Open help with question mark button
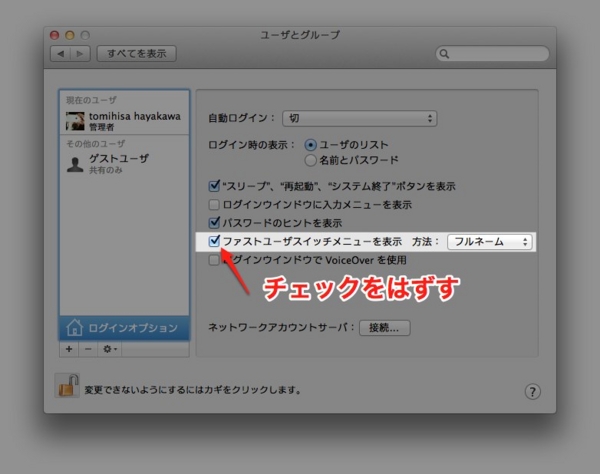This screenshot has height=474, width=600. (x=532, y=391)
